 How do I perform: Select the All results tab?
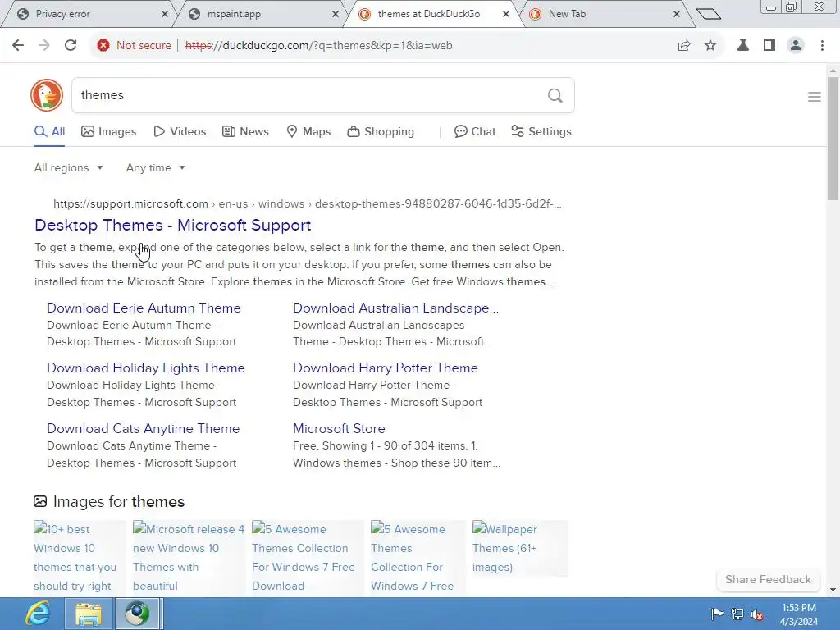click(x=50, y=132)
